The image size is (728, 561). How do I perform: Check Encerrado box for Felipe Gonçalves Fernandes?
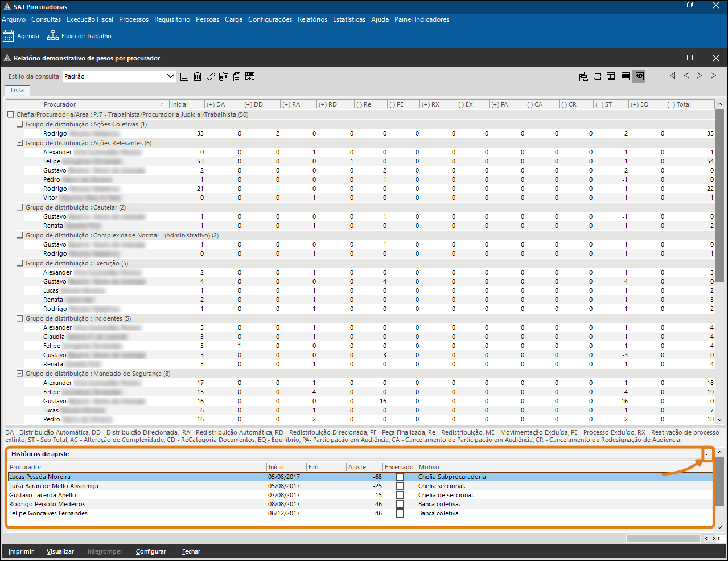pyautogui.click(x=400, y=513)
